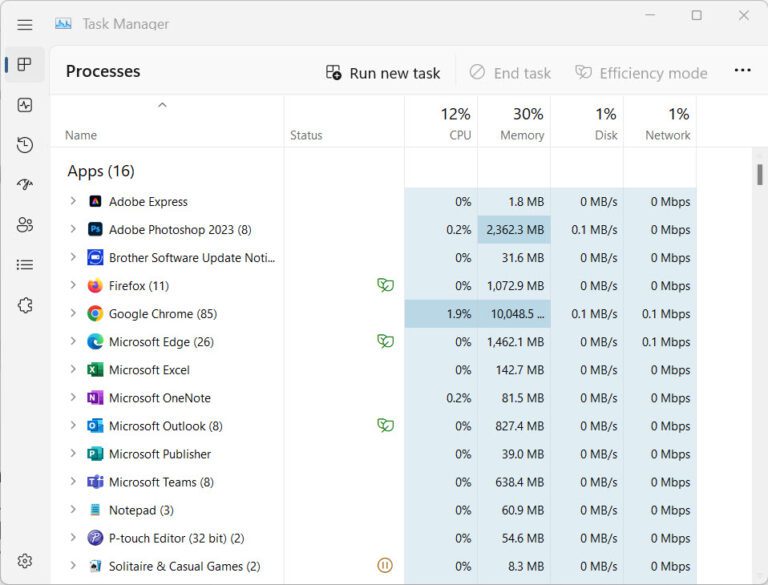Open App history from sidebar

pos(25,145)
